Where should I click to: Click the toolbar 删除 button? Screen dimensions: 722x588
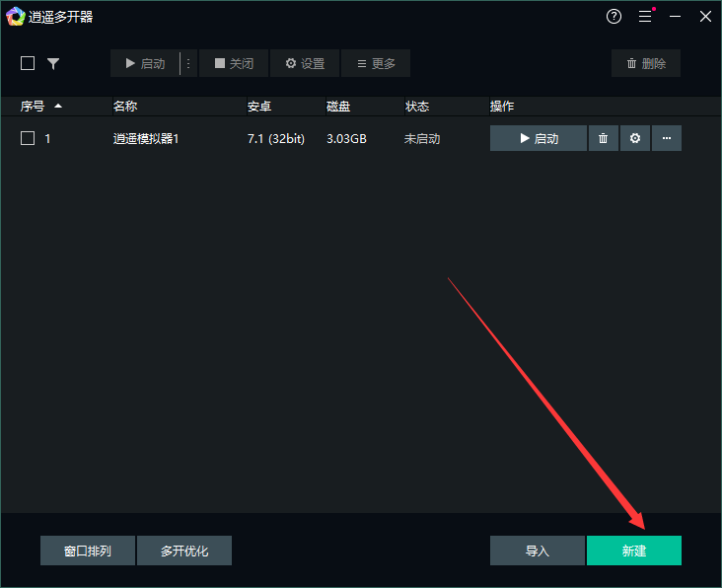coord(646,63)
